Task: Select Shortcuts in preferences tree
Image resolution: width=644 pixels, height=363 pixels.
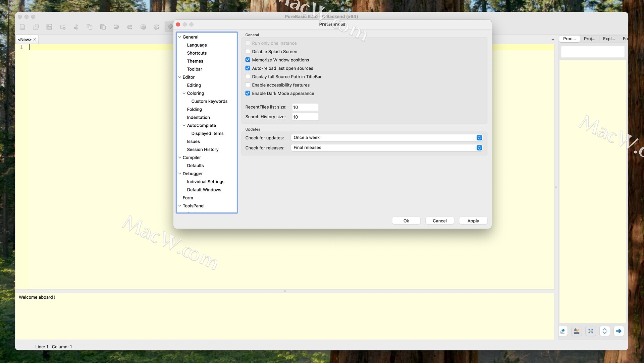Action: tap(197, 53)
